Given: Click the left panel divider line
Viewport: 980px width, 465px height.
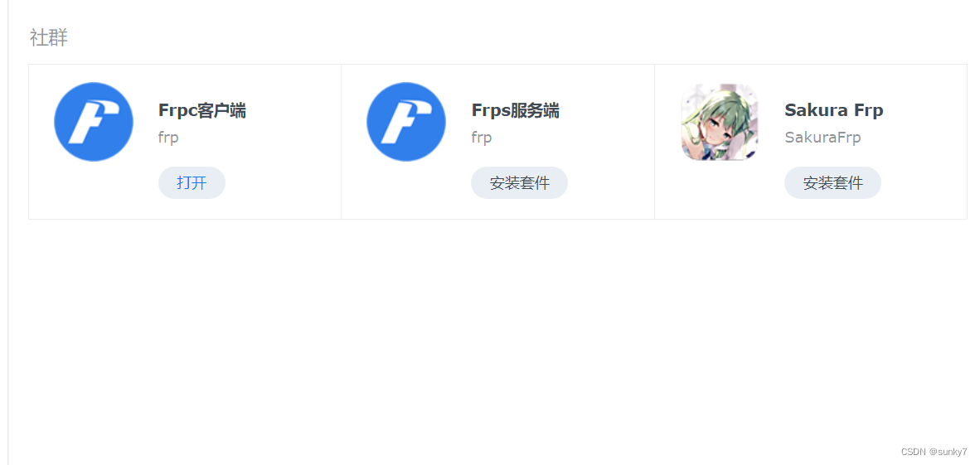Looking at the screenshot, I should coord(8,232).
